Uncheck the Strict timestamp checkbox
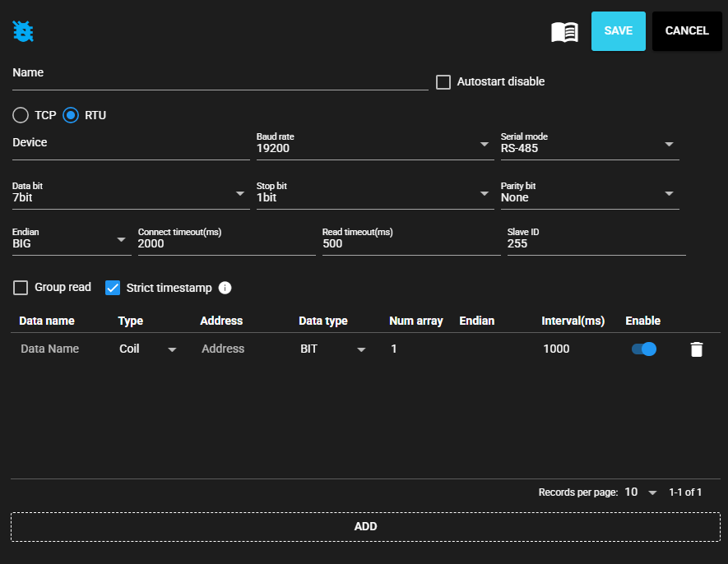Image resolution: width=728 pixels, height=564 pixels. 113,288
